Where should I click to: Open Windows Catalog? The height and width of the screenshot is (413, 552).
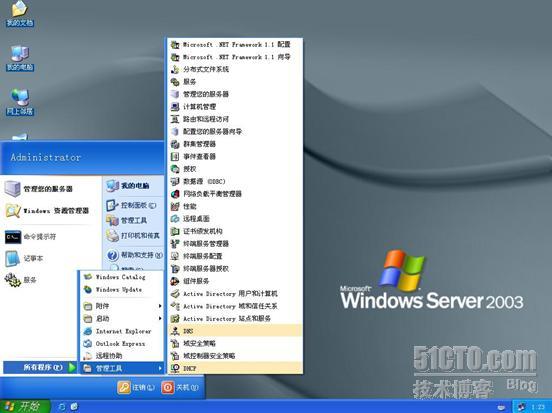click(x=122, y=277)
